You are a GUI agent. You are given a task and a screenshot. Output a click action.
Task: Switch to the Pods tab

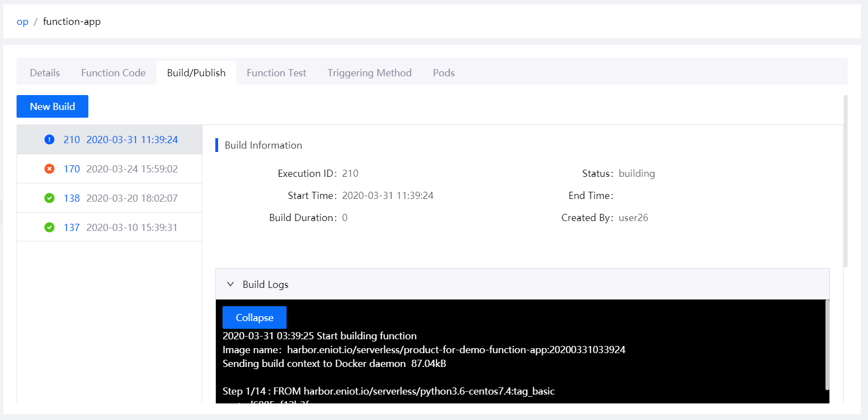tap(443, 73)
